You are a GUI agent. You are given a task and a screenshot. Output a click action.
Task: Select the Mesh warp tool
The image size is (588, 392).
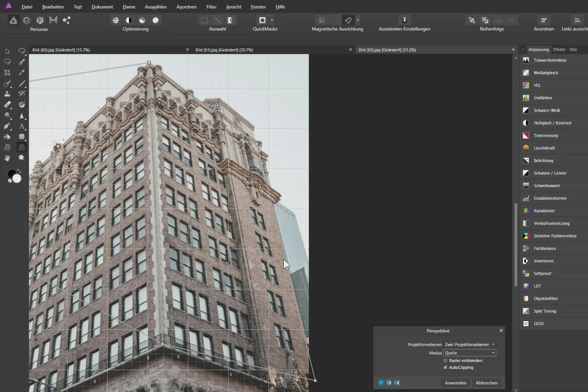pos(7,147)
